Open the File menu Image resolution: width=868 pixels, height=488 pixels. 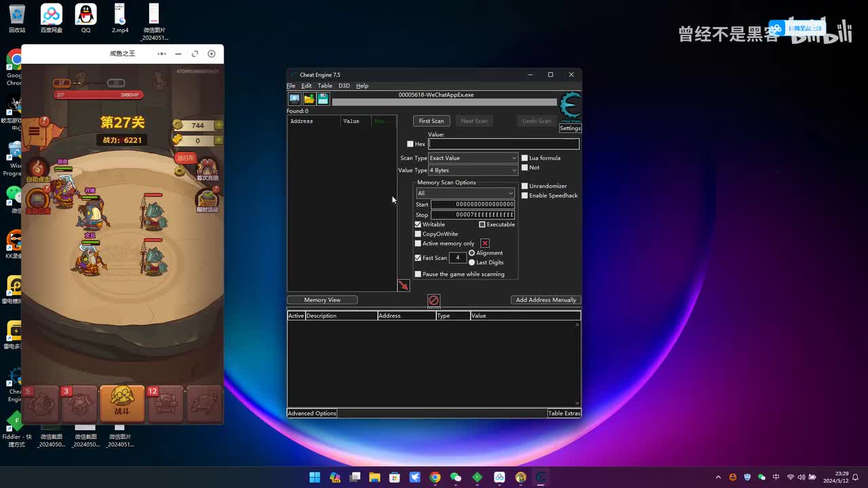[x=291, y=86]
